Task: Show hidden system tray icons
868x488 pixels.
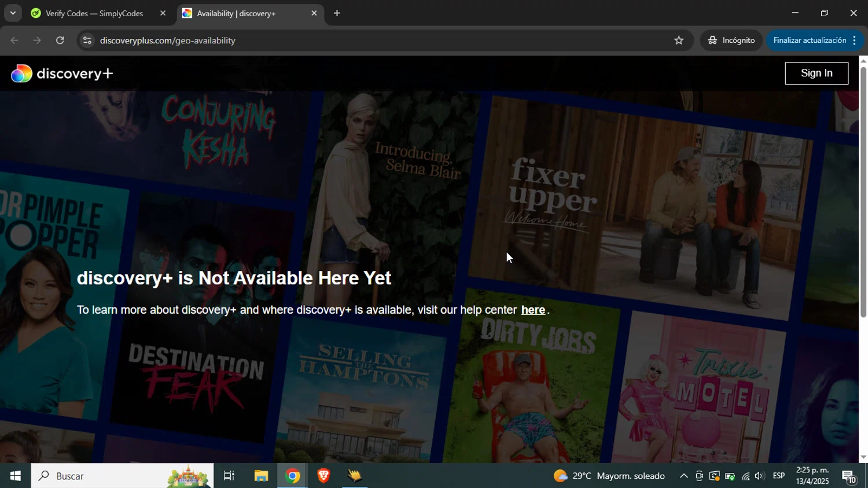Action: point(683,476)
